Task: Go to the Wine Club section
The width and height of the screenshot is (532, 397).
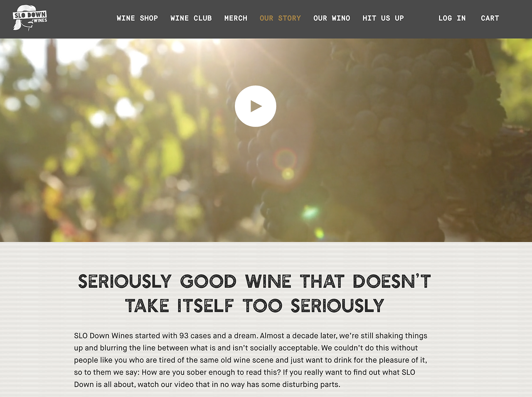Action: (191, 18)
